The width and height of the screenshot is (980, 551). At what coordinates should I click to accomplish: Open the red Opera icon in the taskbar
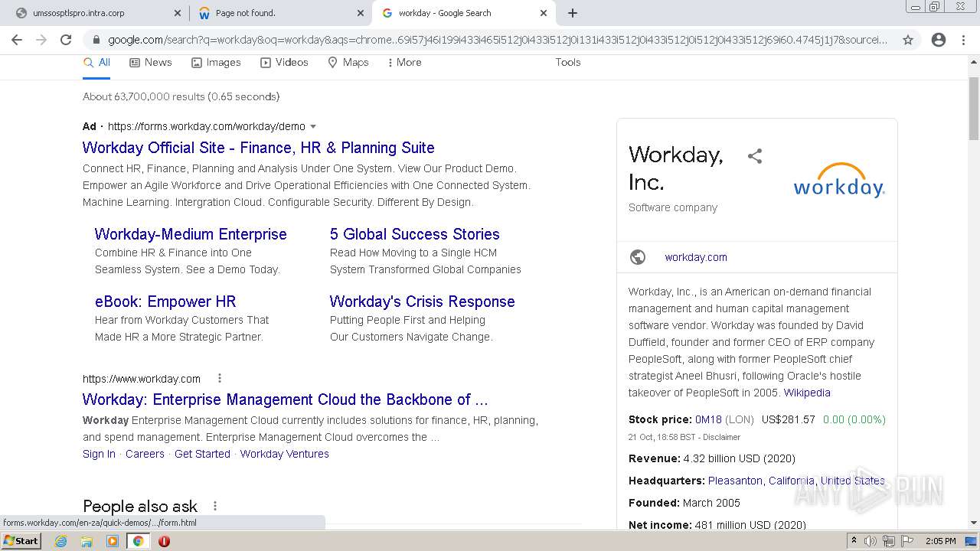(x=164, y=541)
